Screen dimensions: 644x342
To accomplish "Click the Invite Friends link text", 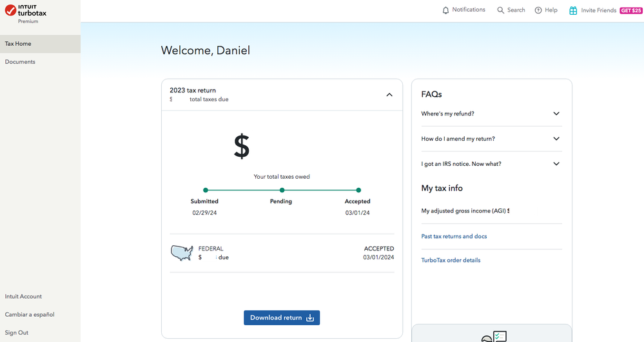I will [598, 10].
